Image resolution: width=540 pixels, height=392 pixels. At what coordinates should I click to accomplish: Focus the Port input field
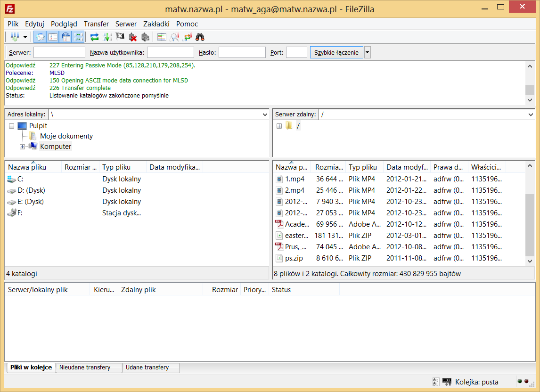[296, 52]
